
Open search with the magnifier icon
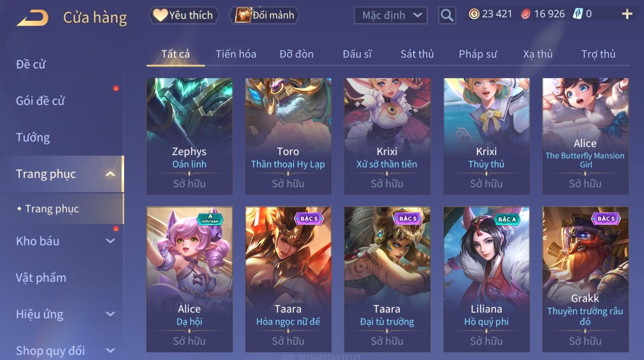(447, 15)
